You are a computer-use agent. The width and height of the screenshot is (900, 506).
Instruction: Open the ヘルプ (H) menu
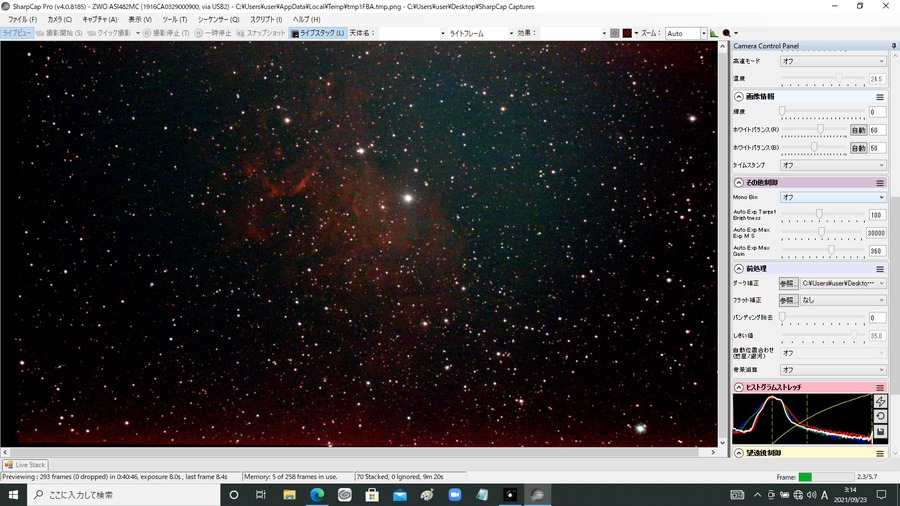point(307,20)
